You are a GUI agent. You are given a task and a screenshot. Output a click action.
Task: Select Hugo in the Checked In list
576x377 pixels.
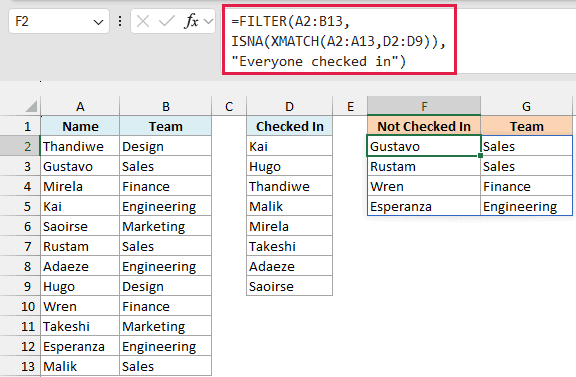pos(289,166)
